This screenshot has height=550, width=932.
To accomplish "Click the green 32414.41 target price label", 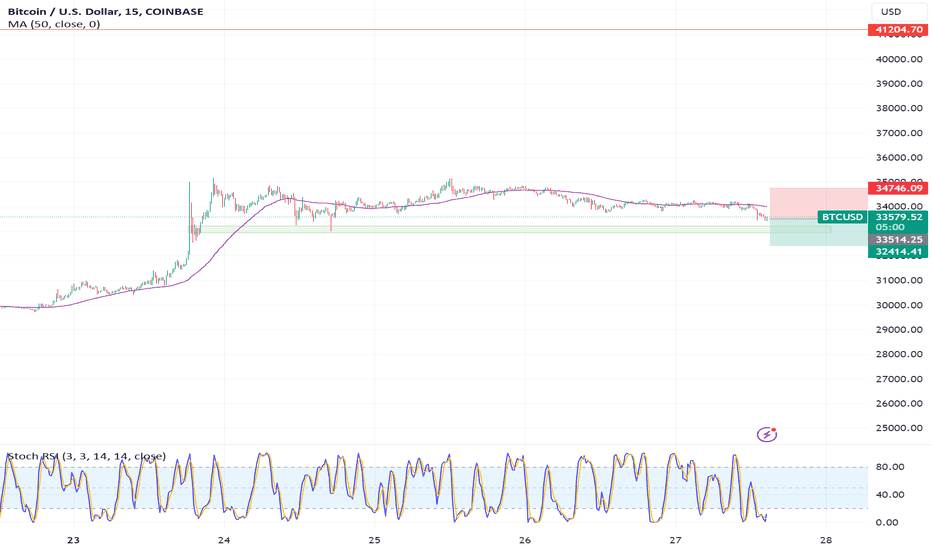I will pyautogui.click(x=898, y=252).
